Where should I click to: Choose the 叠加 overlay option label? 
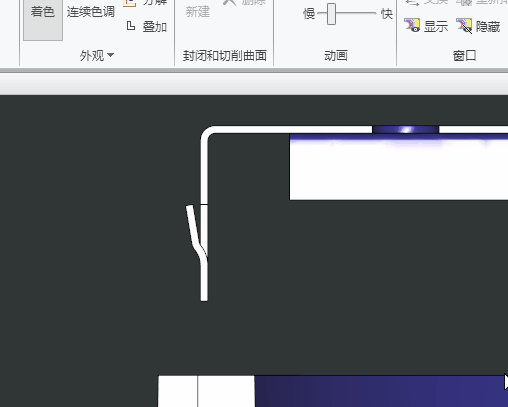pos(155,27)
